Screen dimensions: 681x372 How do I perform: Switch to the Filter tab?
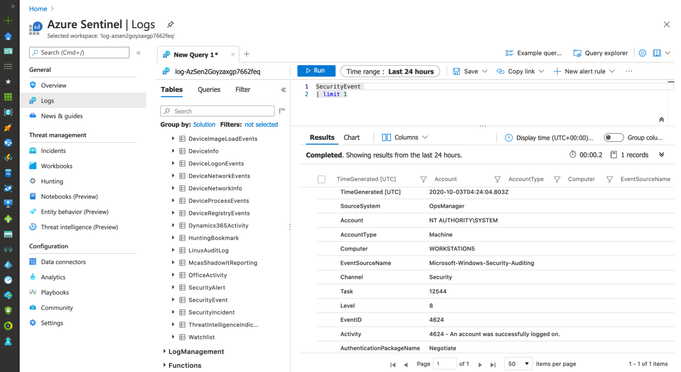click(243, 89)
